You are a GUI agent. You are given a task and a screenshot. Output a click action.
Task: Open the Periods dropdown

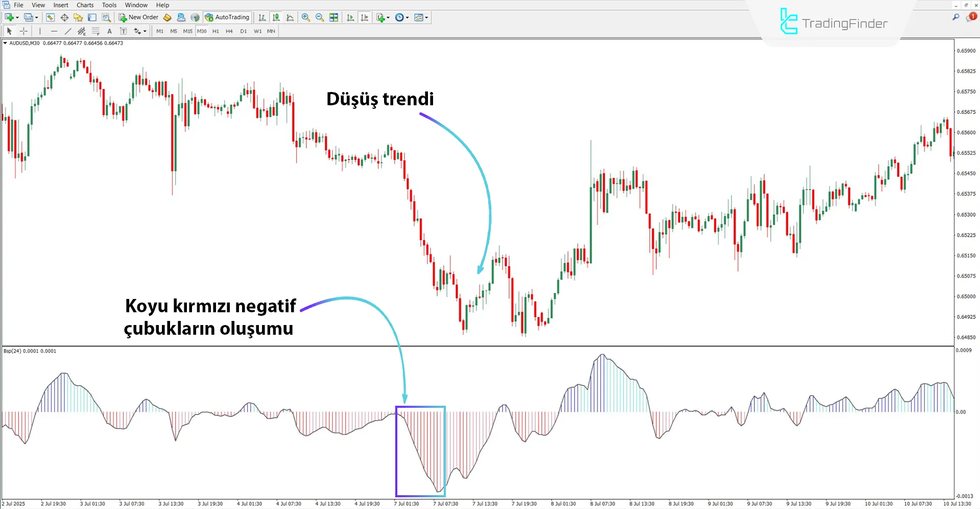pyautogui.click(x=401, y=17)
